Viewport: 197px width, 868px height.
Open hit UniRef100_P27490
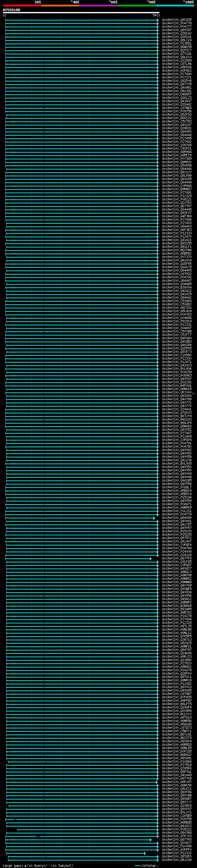pos(177,74)
